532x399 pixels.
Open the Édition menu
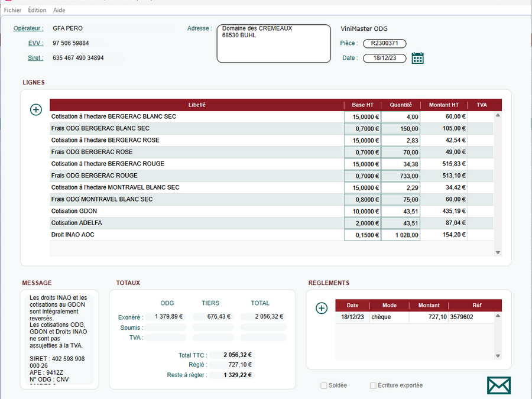coord(37,10)
